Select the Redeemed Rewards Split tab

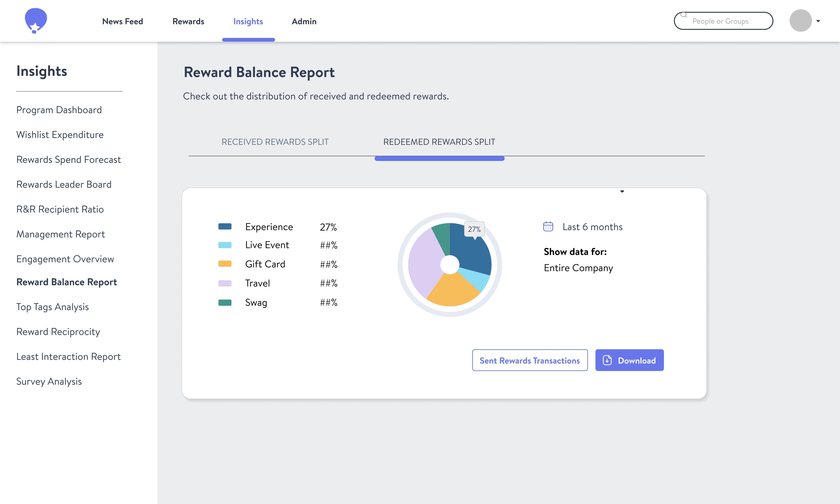pyautogui.click(x=439, y=142)
